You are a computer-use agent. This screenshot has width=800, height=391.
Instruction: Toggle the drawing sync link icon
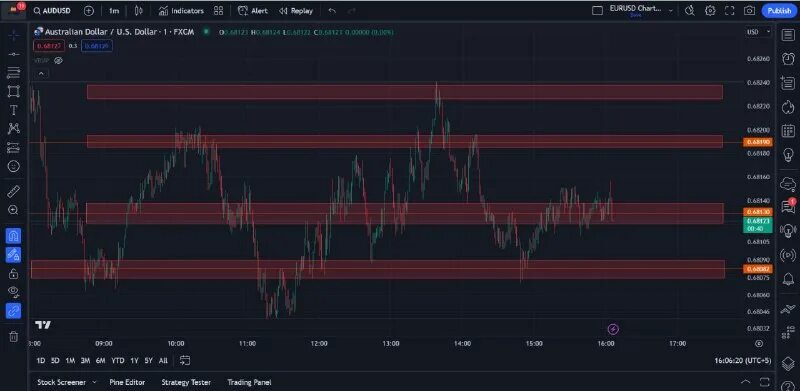coord(14,310)
